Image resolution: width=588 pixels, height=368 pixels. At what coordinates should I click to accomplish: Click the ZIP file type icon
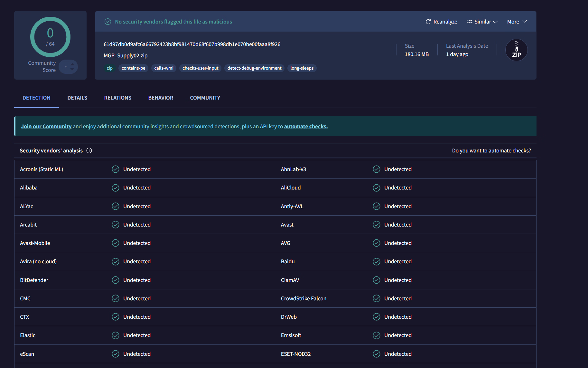517,50
